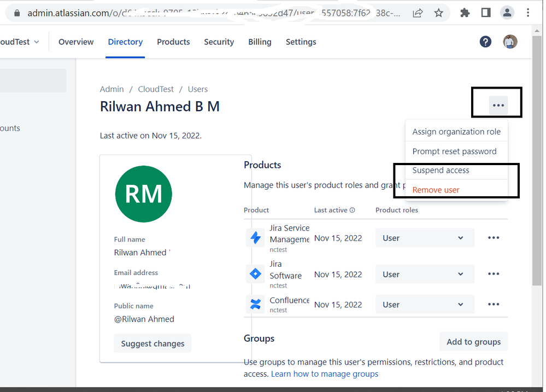Open the admin account avatar menu
Viewport: 546px width, 392px height.
click(510, 42)
